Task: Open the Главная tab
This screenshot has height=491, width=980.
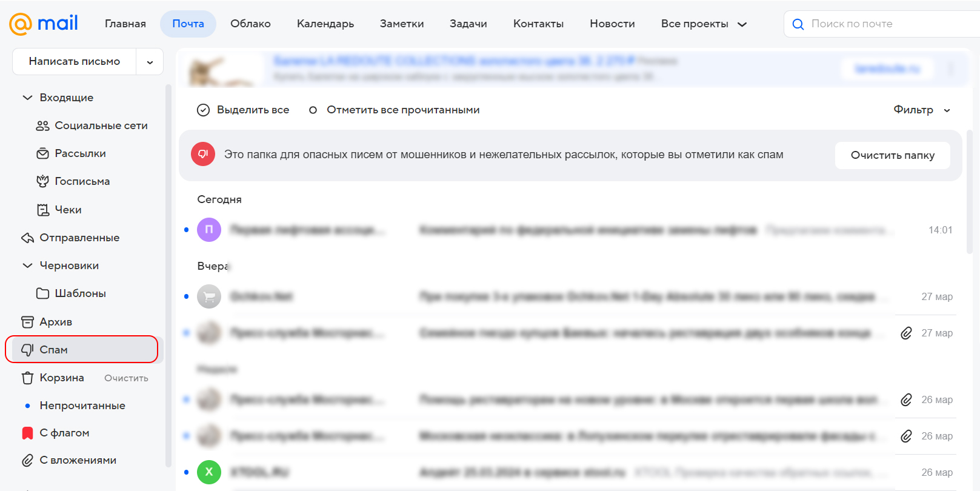Action: (125, 24)
